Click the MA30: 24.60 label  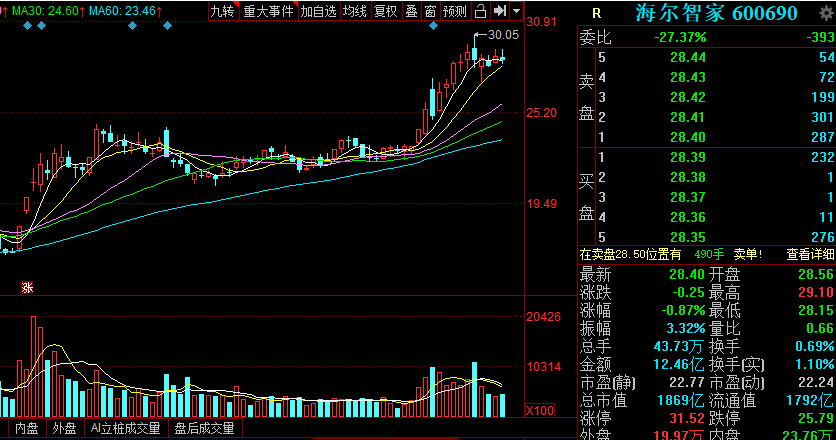45,11
